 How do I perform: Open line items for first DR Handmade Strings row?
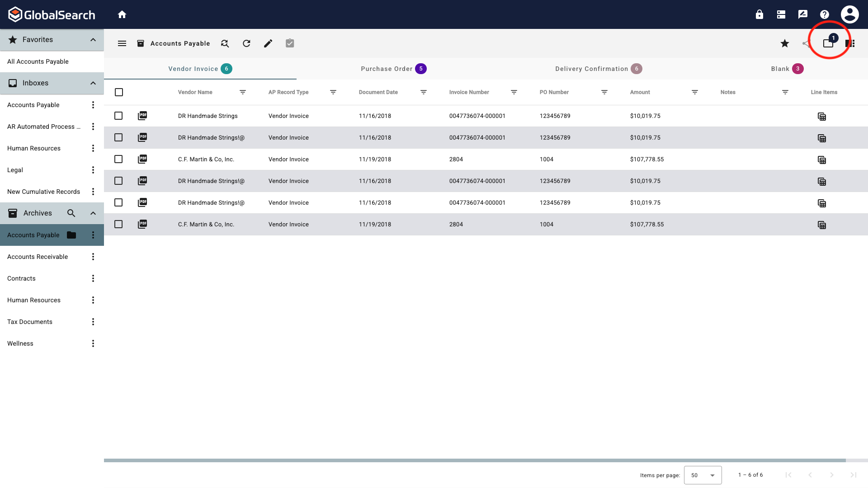coord(822,117)
